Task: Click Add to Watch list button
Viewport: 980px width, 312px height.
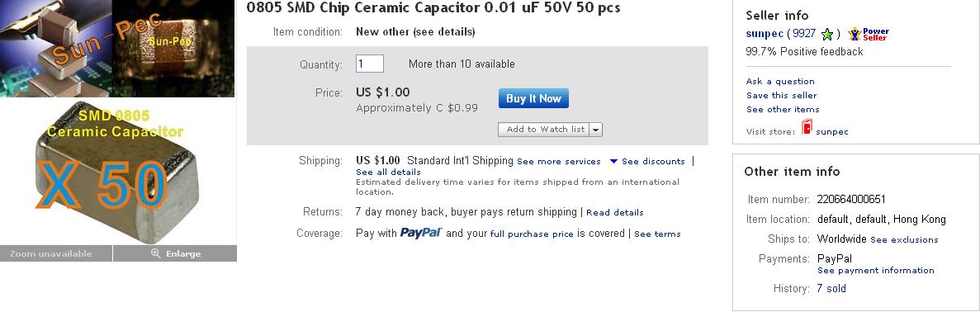Action: pyautogui.click(x=544, y=130)
